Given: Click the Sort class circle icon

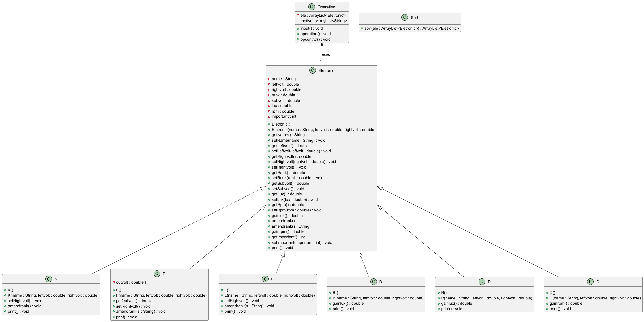Looking at the screenshot, I should click(405, 18).
